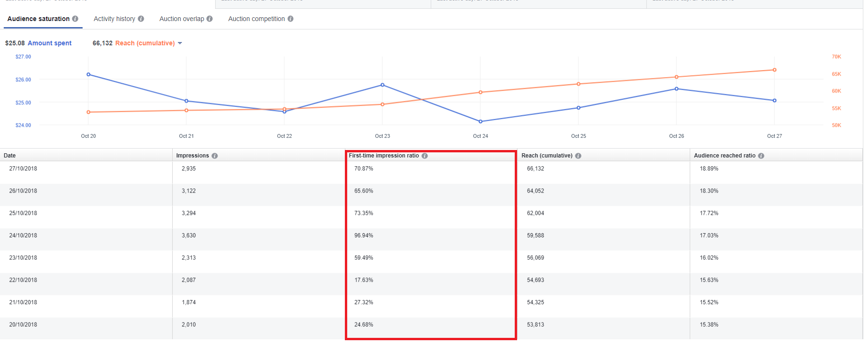Click info icon next to Audience saturation
The width and height of the screenshot is (868, 343).
75,19
